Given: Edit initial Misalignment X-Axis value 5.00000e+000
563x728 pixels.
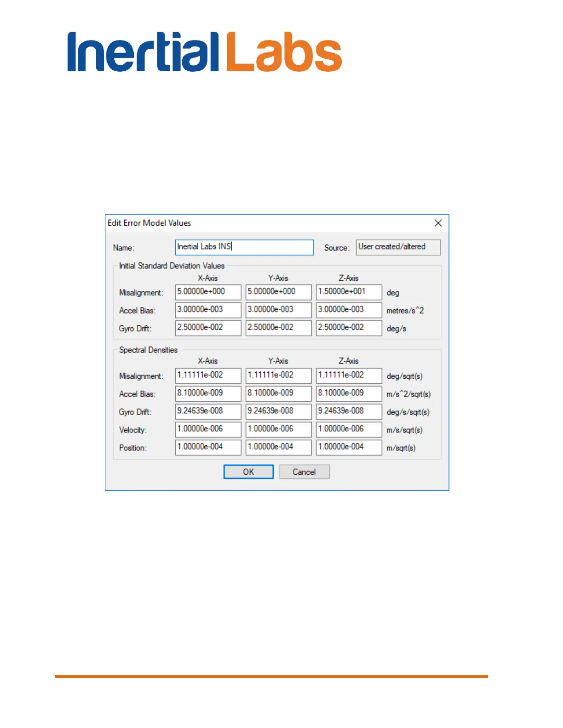Looking at the screenshot, I should click(x=208, y=292).
